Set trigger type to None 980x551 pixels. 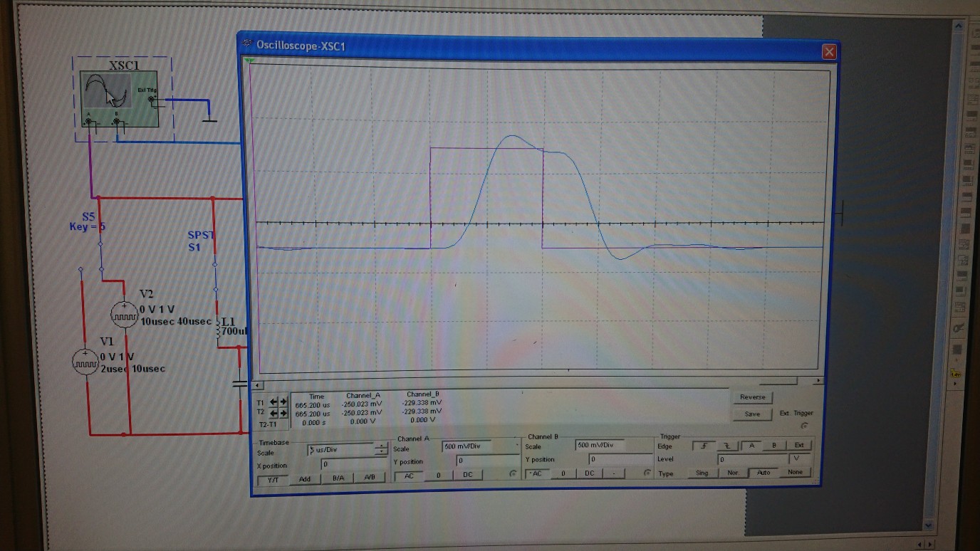[x=795, y=472]
